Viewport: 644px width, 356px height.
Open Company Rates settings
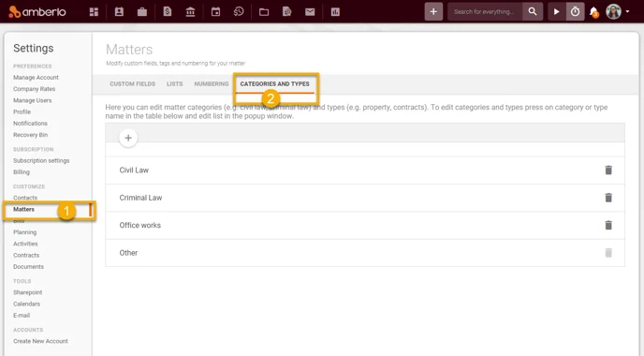[34, 89]
